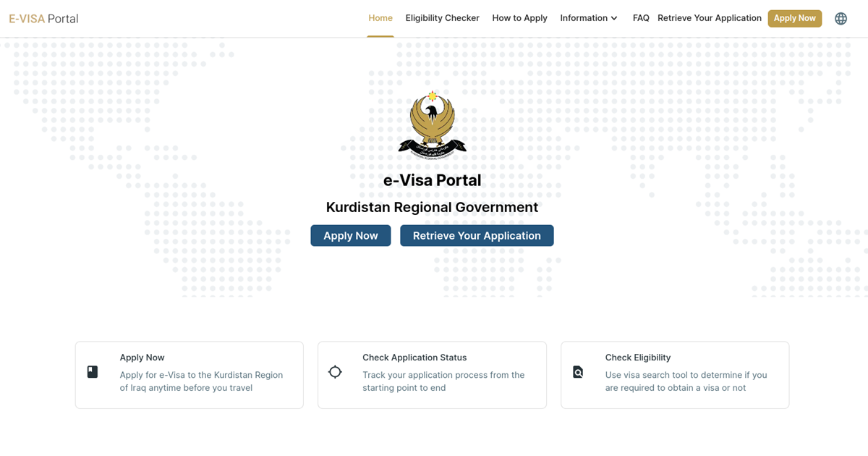Go to the Home tab
This screenshot has height=456, width=868.
[380, 18]
